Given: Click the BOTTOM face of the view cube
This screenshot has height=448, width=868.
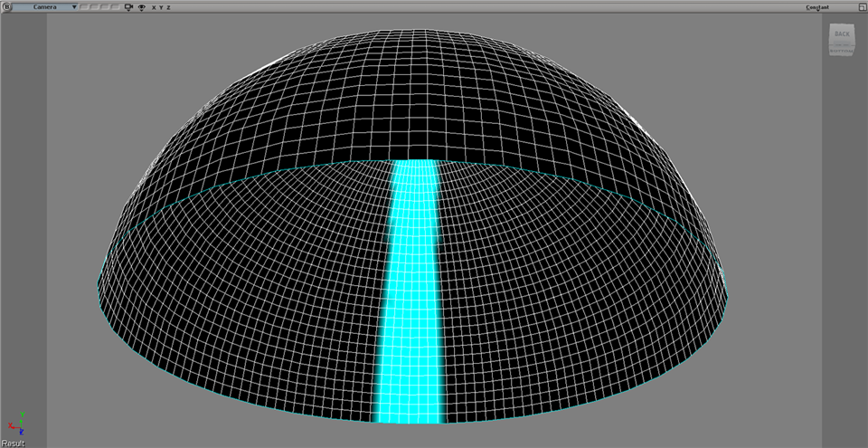Looking at the screenshot, I should click(x=842, y=52).
